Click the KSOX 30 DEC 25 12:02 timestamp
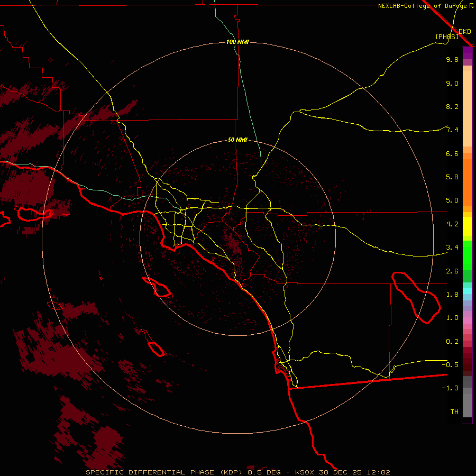Screen dimensions: 476x476 point(342,472)
